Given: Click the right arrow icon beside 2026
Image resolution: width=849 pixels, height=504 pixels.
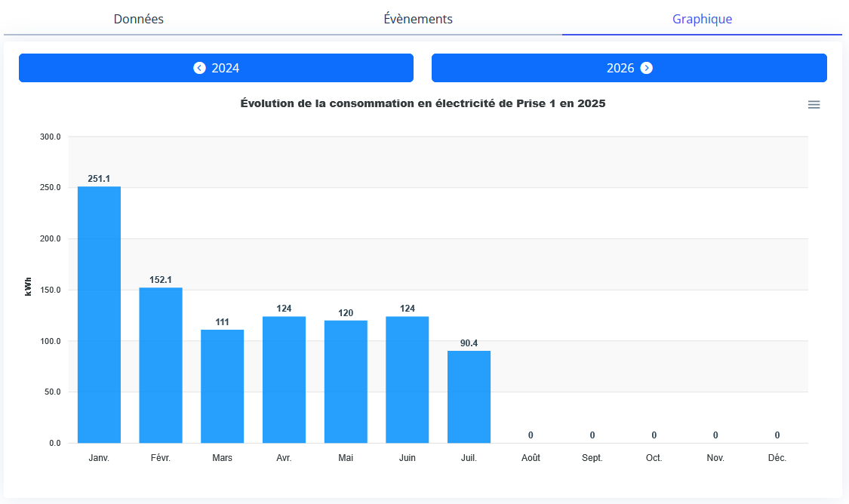Looking at the screenshot, I should (646, 68).
